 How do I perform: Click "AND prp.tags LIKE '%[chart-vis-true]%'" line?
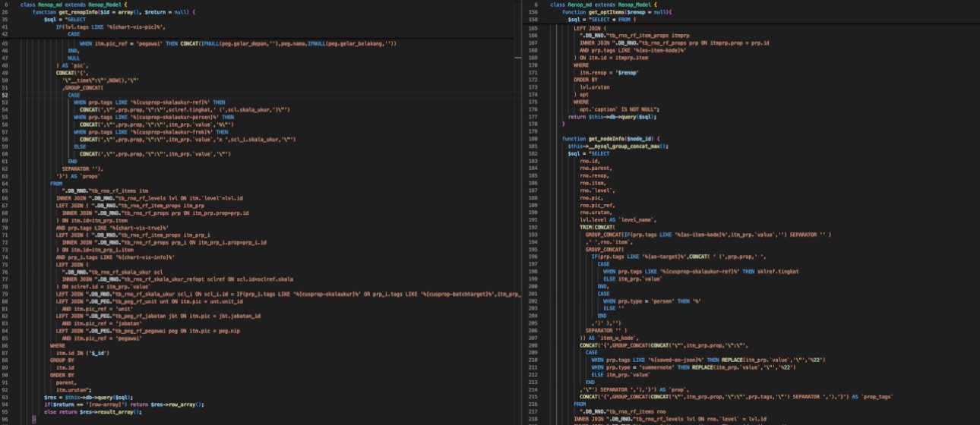coord(112,227)
